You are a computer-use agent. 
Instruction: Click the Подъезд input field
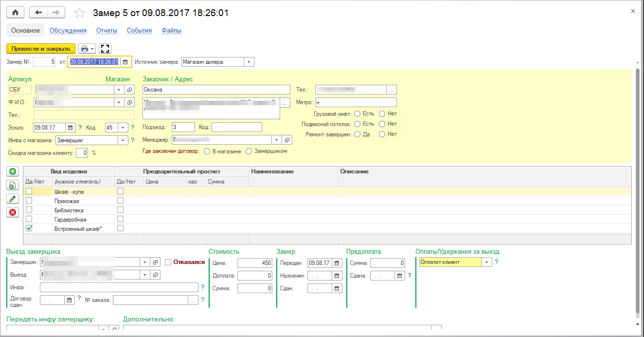[x=183, y=127]
